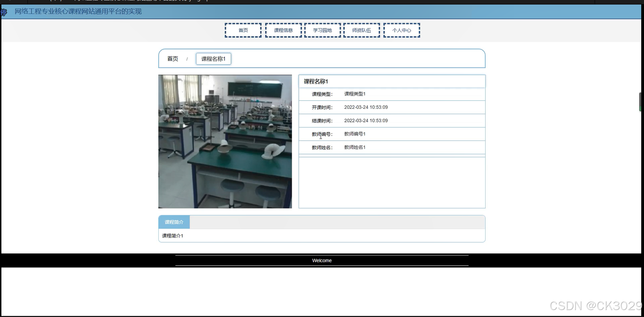Click the 课程简介1 description text
The image size is (644, 317).
[172, 236]
